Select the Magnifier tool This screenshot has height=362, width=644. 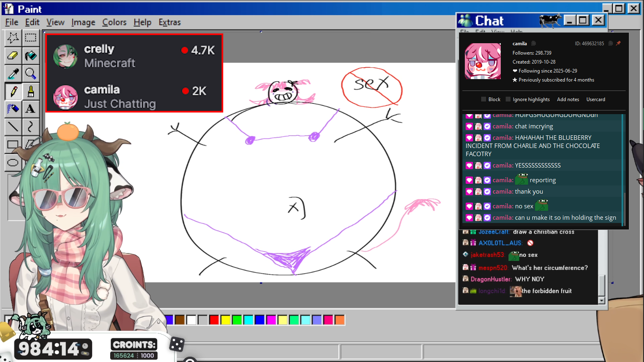(31, 73)
